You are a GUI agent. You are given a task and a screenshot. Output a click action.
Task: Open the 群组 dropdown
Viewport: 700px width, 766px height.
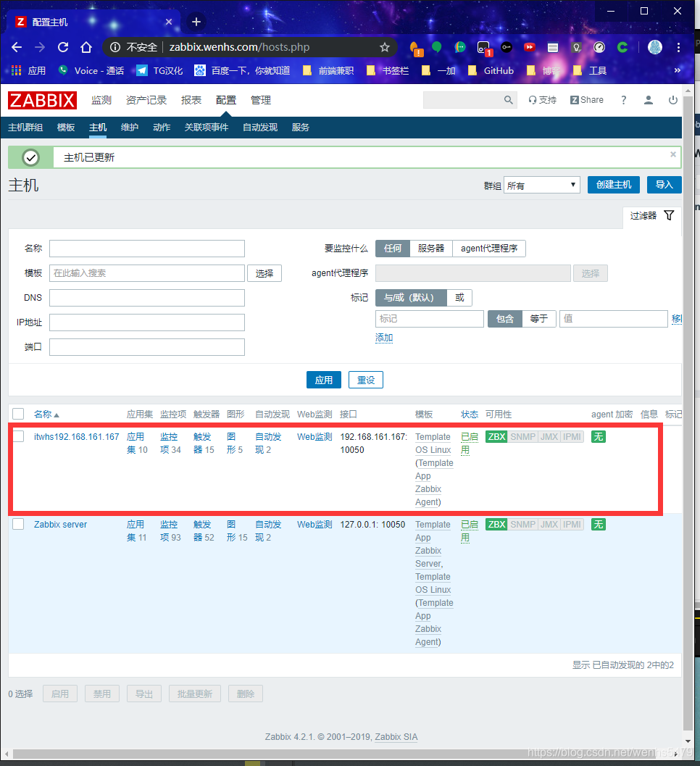click(542, 185)
